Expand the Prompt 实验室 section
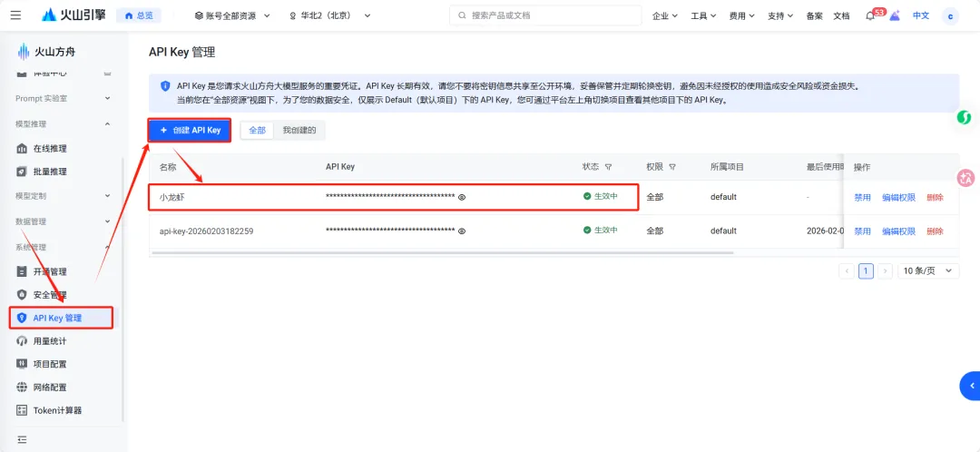This screenshot has height=452, width=980. (x=64, y=98)
